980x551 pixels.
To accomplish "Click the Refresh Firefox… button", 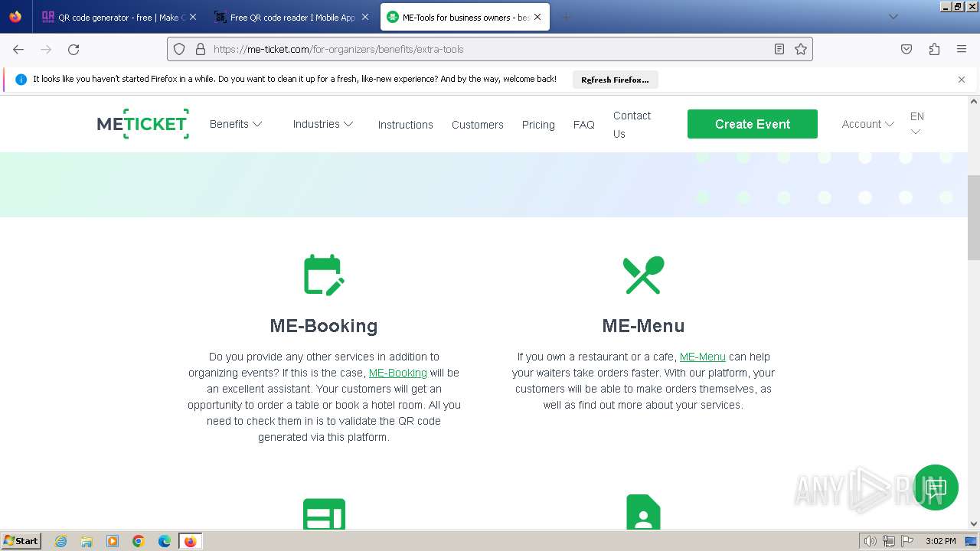I will click(x=615, y=80).
